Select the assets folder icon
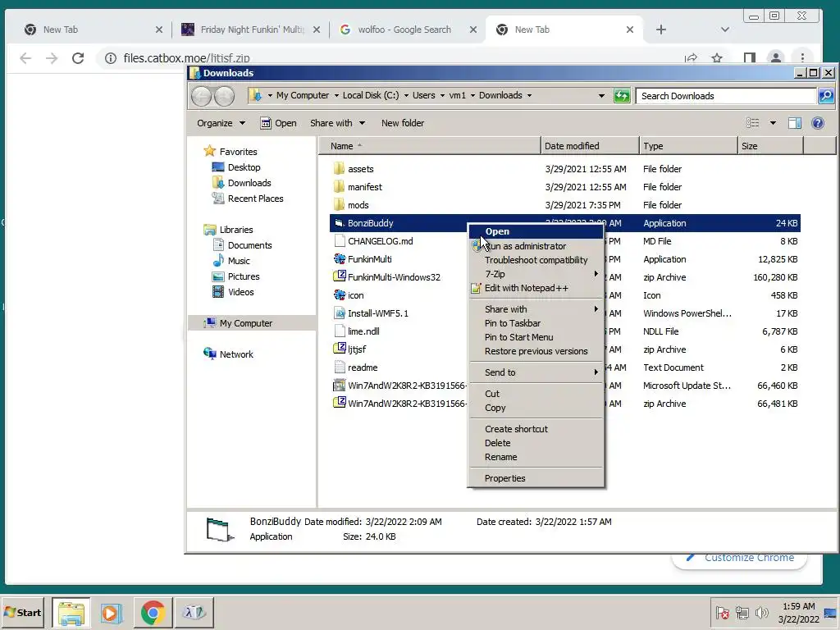Image resolution: width=840 pixels, height=630 pixels. [339, 169]
